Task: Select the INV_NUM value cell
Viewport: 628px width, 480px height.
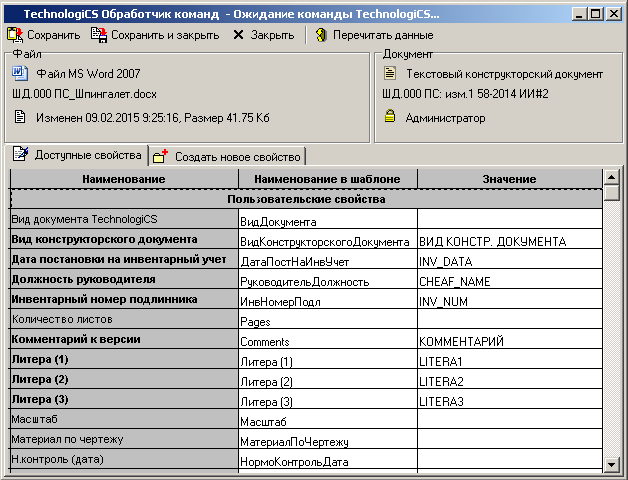Action: (x=510, y=301)
